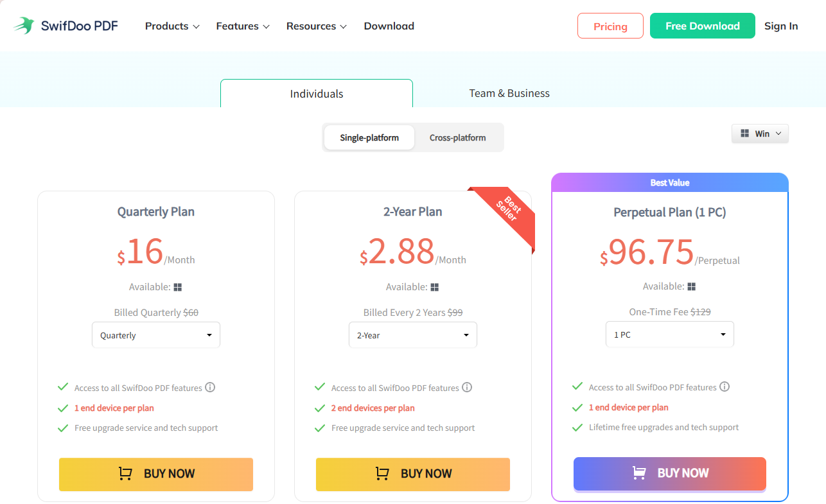826x504 pixels.
Task: Open the 2-Year plan duration dropdown
Action: (x=412, y=335)
